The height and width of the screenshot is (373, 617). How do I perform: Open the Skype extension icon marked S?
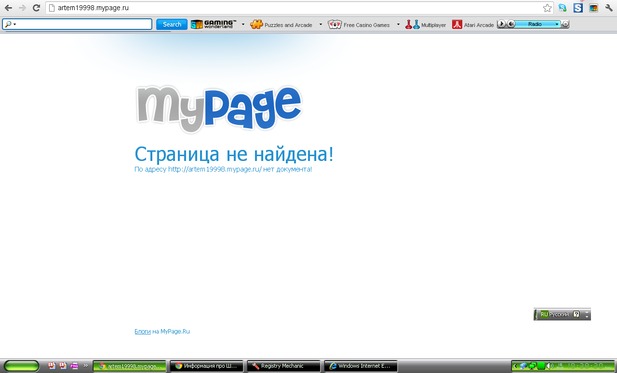578,7
